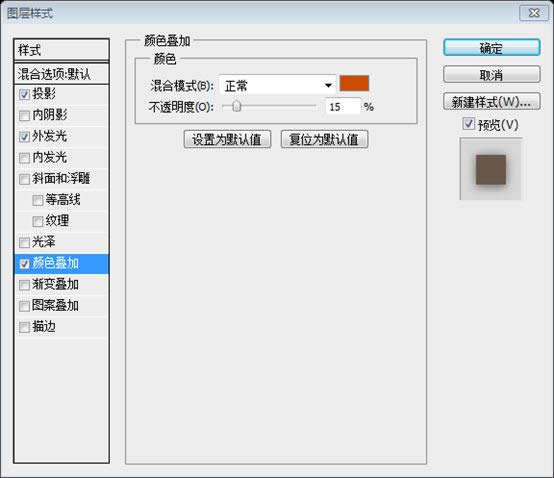Click 复位为默认值 button
Viewport: 554px width, 478px height.
[324, 139]
